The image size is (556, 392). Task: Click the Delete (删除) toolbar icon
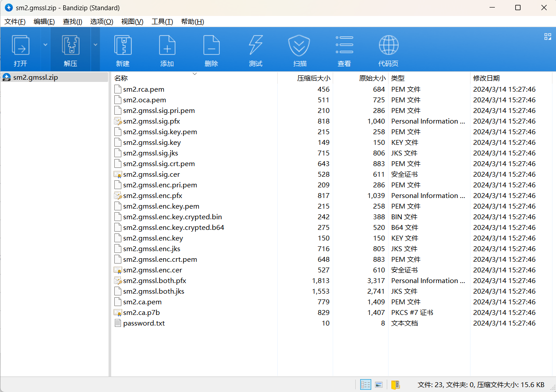click(211, 46)
